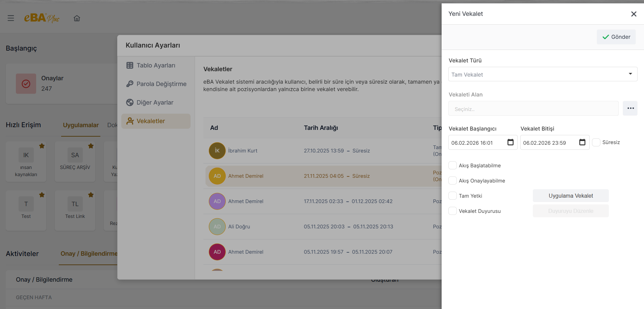This screenshot has width=644, height=309.
Task: Open calendar for Vekalet Başlangıcı date
Action: [x=510, y=142]
